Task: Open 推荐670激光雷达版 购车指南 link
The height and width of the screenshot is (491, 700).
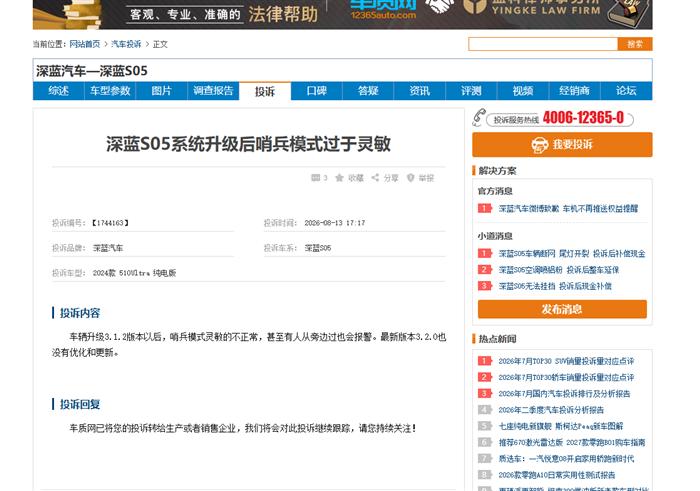Action: 572,442
